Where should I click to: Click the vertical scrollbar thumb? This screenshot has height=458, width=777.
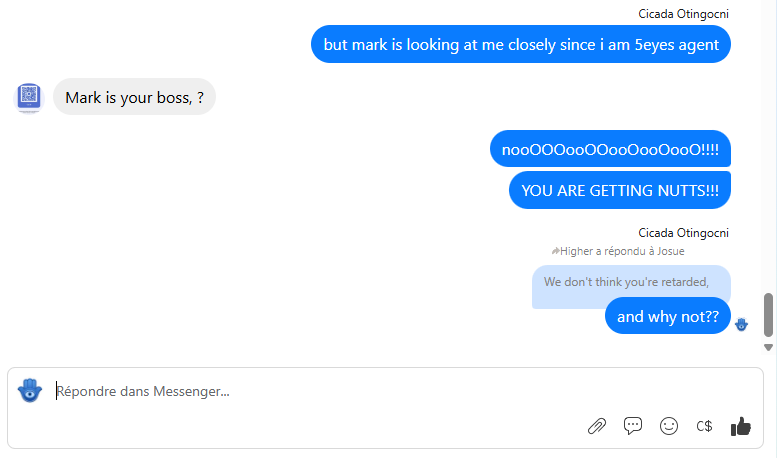click(x=768, y=315)
